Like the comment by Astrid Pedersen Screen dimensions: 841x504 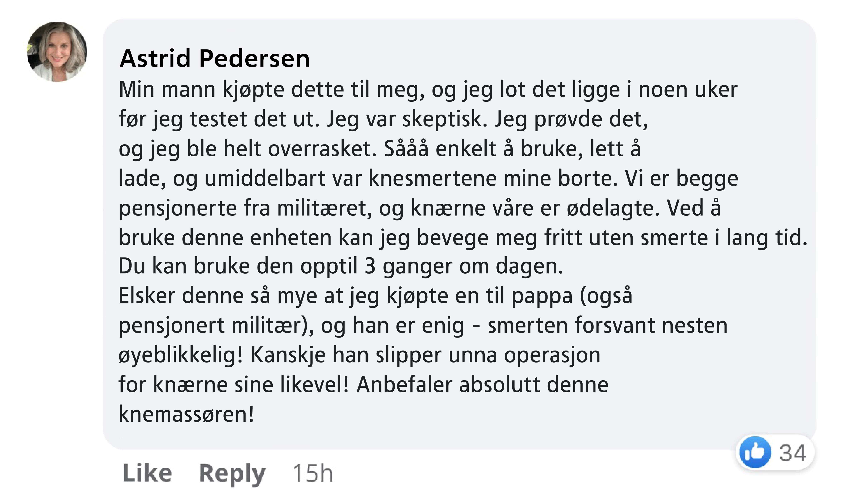click(x=147, y=473)
